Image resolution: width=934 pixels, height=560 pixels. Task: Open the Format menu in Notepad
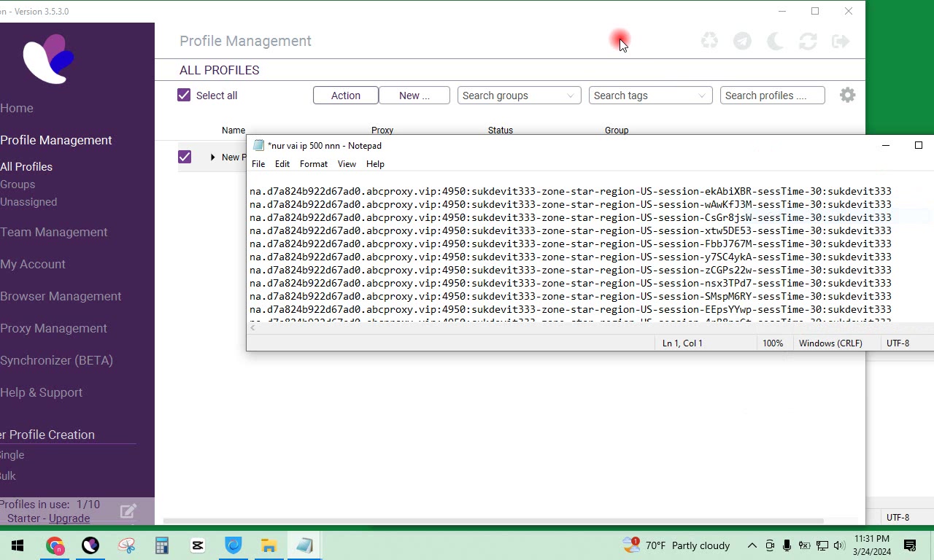(x=314, y=164)
